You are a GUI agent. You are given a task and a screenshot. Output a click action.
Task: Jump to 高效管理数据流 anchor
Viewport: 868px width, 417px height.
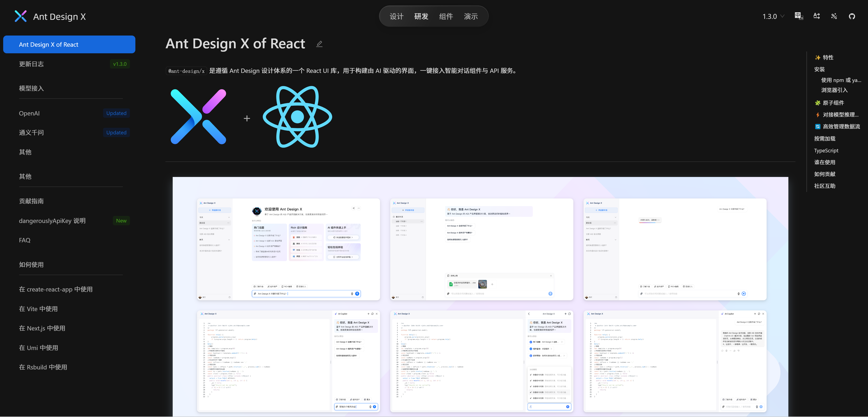pyautogui.click(x=837, y=127)
